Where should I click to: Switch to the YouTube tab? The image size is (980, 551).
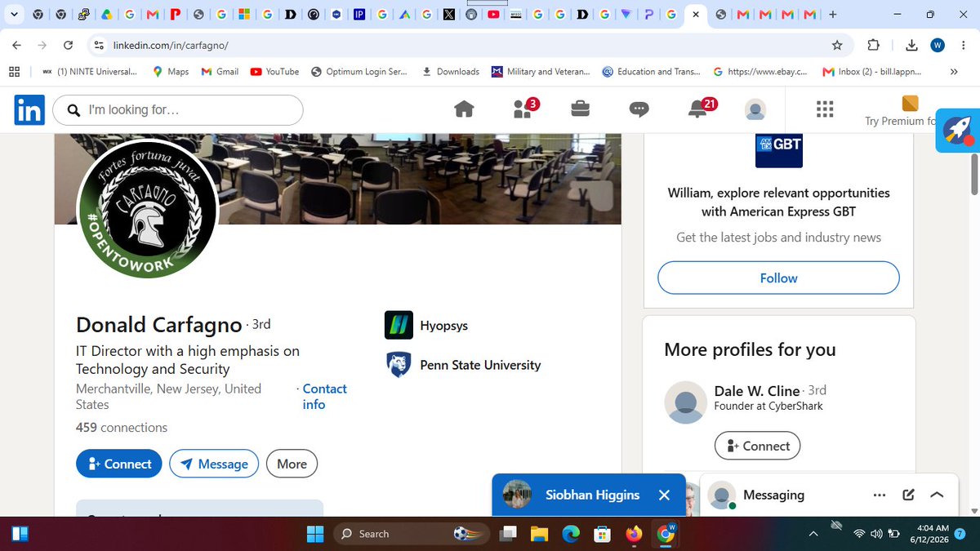point(493,15)
